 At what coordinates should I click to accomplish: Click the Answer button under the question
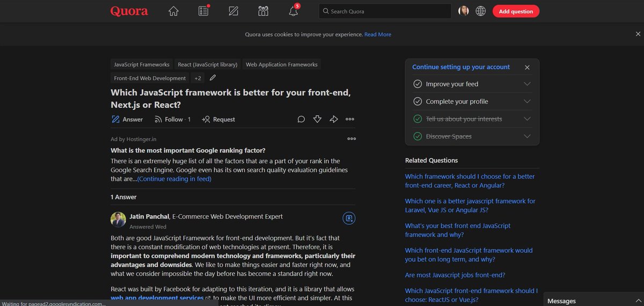[x=127, y=119]
